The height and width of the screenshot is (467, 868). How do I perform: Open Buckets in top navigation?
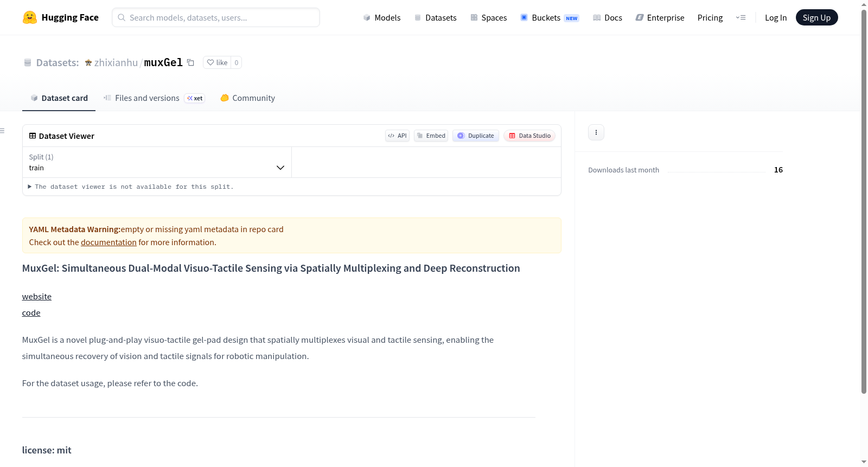(550, 18)
